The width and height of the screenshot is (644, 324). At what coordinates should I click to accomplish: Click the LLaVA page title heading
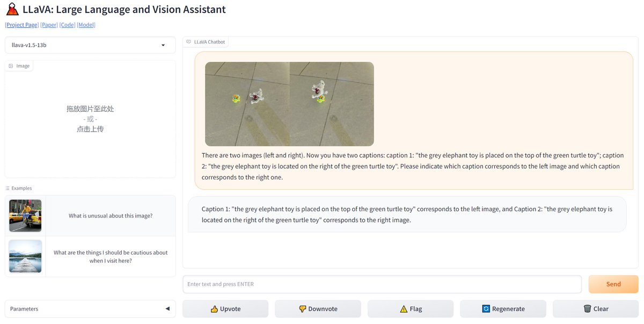(124, 9)
